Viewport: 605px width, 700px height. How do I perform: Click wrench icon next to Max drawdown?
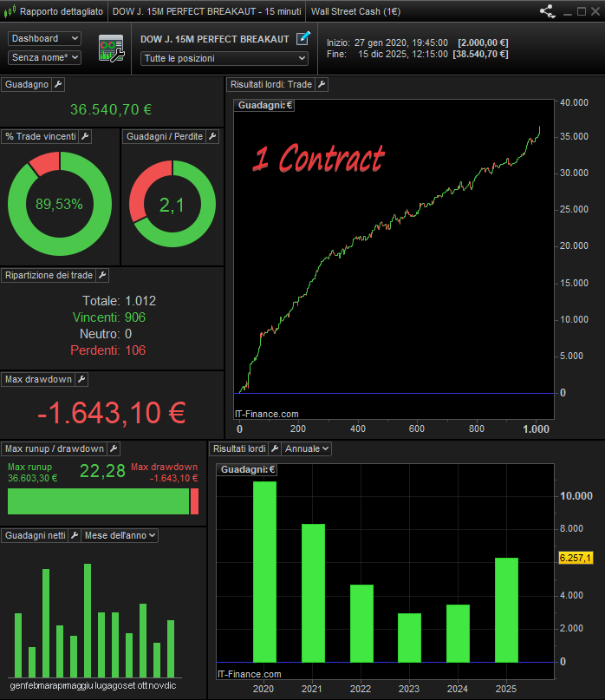81,379
